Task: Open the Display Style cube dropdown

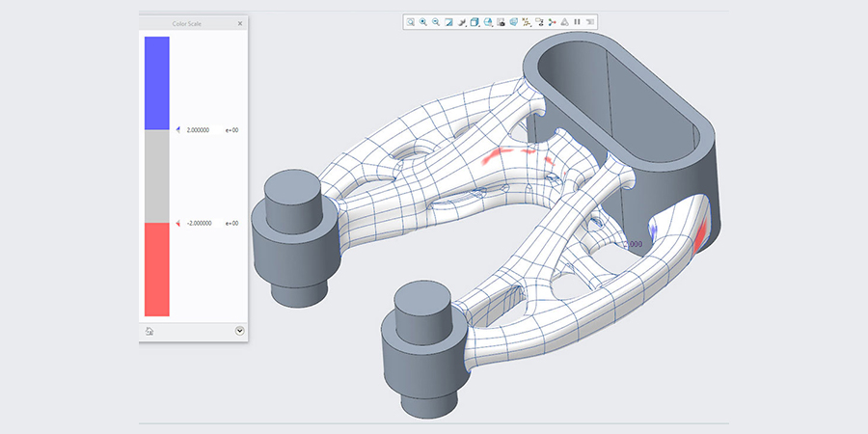Action: 475,21
